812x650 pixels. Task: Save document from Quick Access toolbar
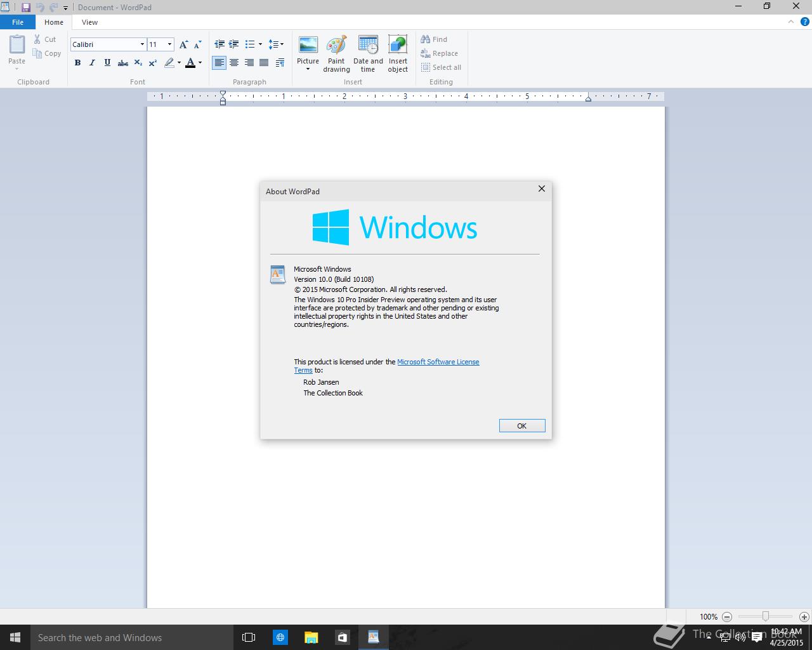pyautogui.click(x=26, y=8)
